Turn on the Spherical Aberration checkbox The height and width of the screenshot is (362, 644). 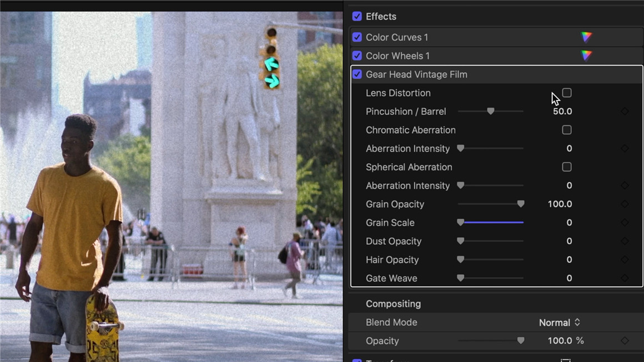[x=567, y=167]
